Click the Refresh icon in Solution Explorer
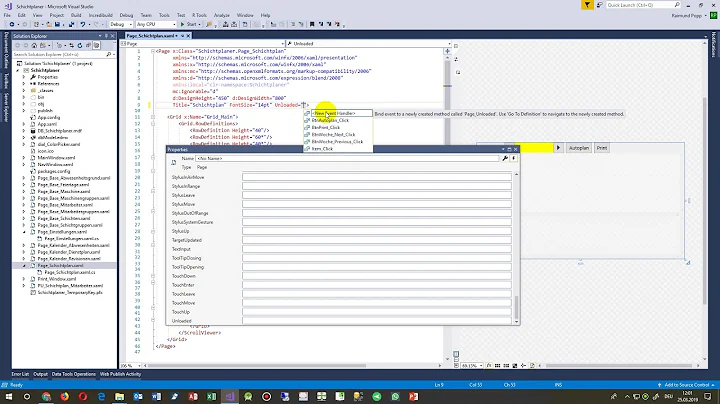720x404 pixels. click(x=79, y=45)
